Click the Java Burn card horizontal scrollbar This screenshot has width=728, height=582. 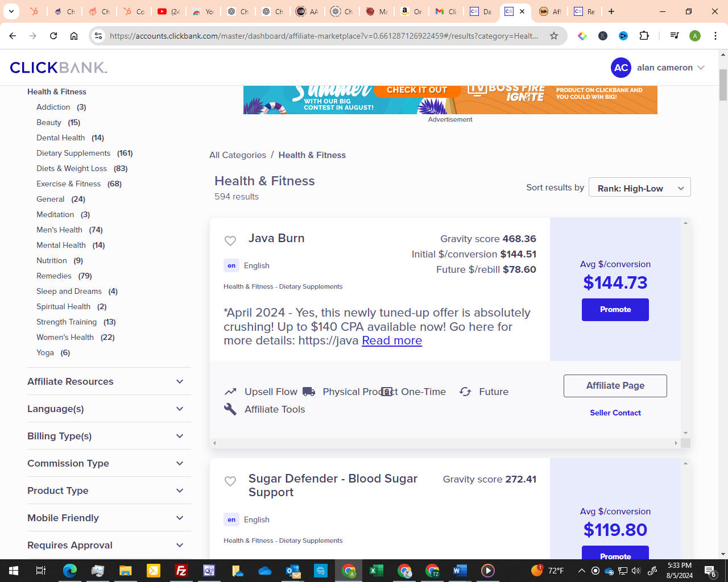(445, 443)
